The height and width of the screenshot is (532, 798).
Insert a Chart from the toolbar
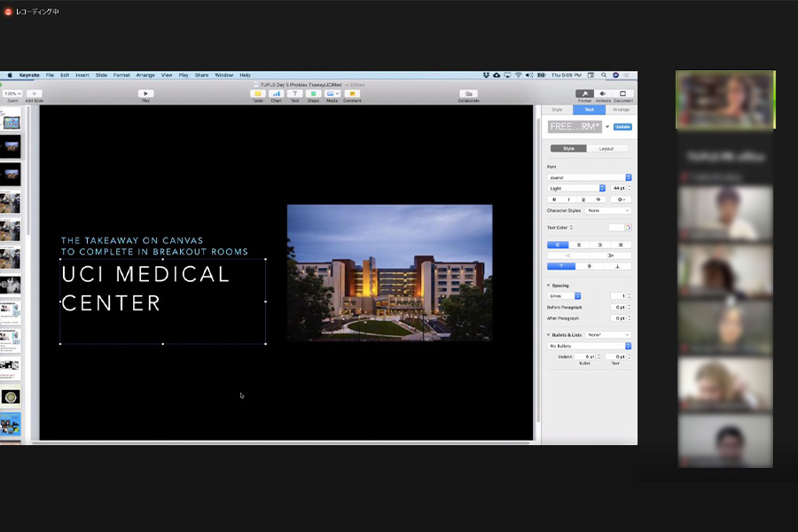[x=277, y=94]
